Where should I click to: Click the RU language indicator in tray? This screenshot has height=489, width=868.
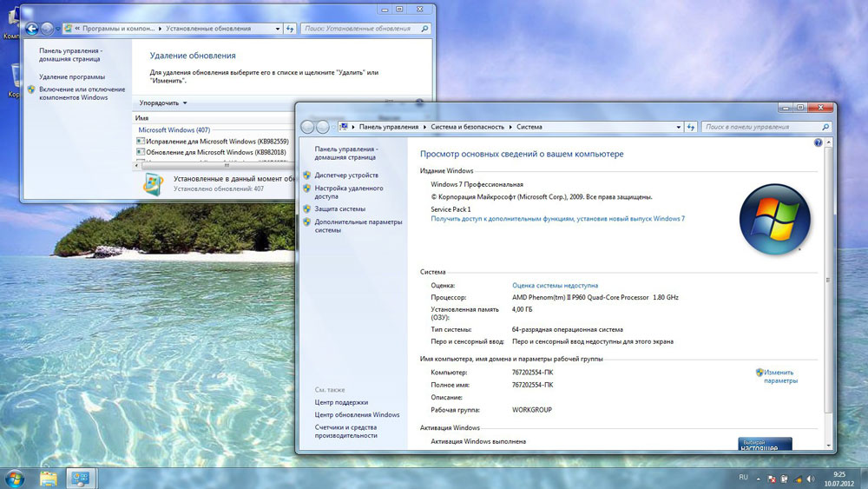click(x=743, y=477)
